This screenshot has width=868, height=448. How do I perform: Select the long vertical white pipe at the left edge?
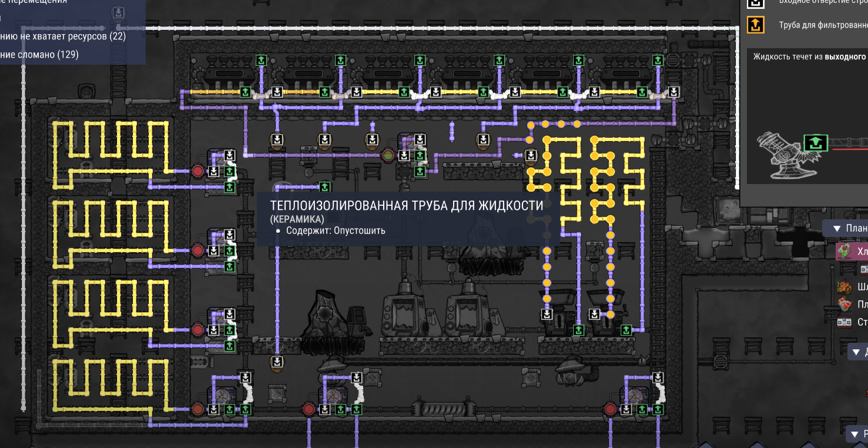[24, 219]
